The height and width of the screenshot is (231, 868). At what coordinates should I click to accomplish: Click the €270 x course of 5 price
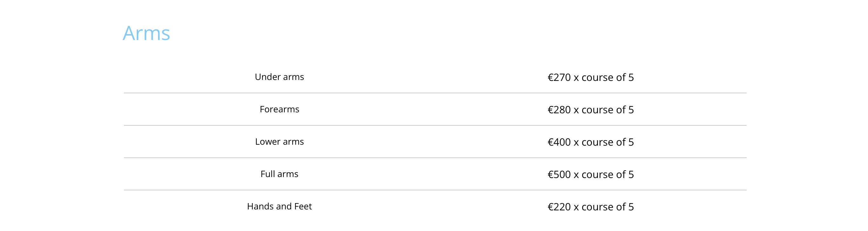(591, 77)
